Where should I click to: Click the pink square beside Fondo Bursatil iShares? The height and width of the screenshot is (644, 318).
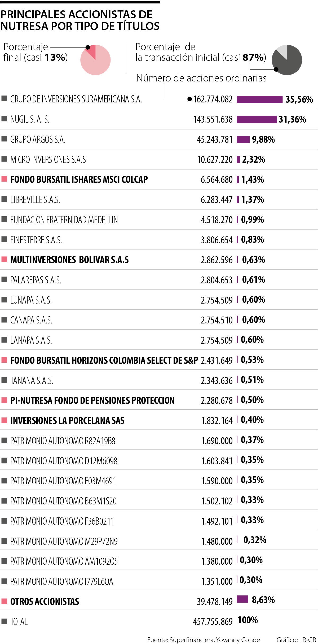[4, 179]
